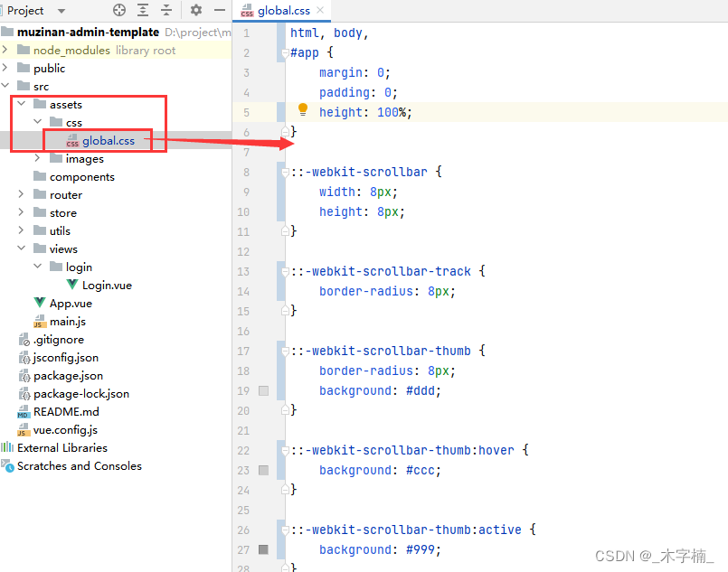Screen dimensions: 728x572
Task: Open Project panel settings gear
Action: tap(196, 10)
